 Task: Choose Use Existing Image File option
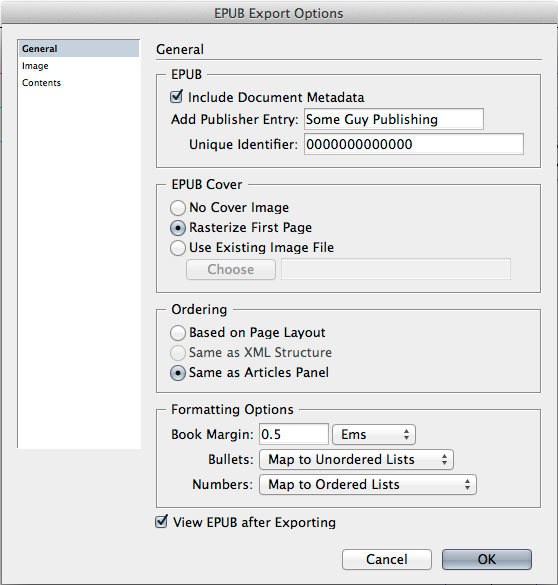[178, 248]
